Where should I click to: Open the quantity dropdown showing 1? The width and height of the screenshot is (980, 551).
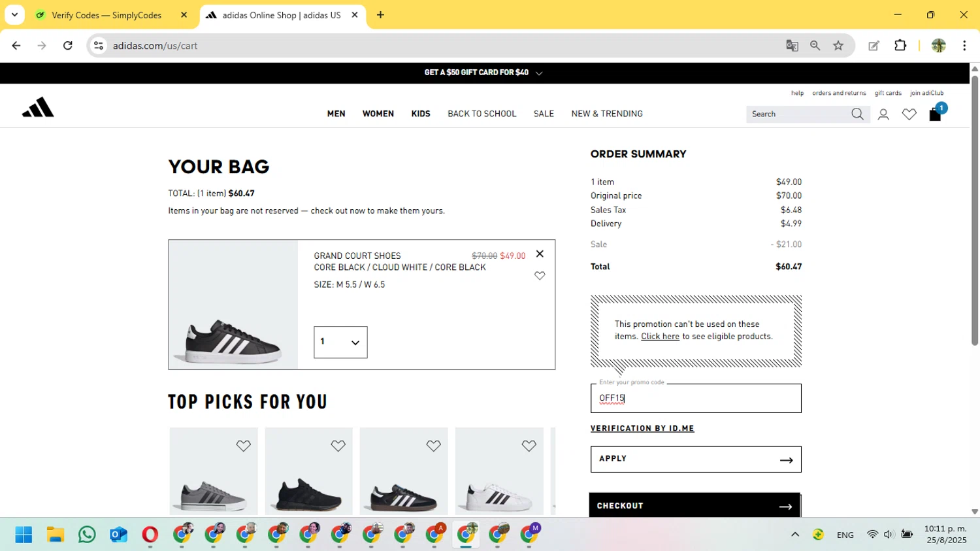[340, 342]
